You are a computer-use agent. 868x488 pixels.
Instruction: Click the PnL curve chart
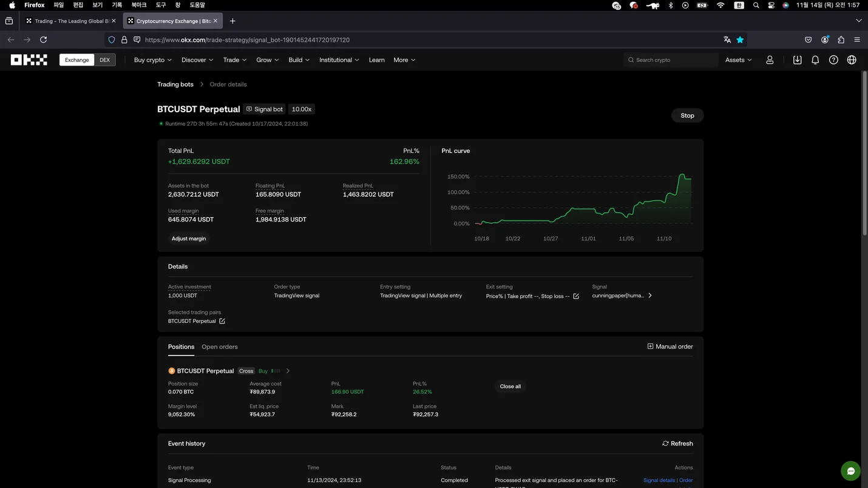pos(583,200)
